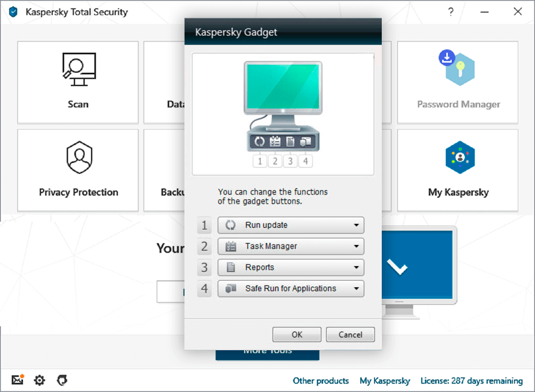
Task: Click row number 2 beside Task Manager
Action: pos(205,246)
